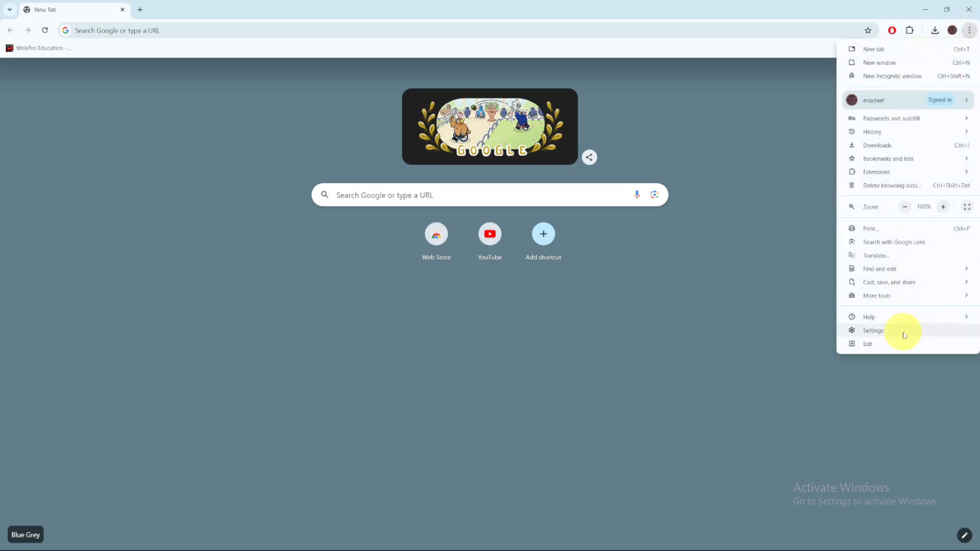
Task: Click the forward navigation arrow
Action: click(28, 30)
